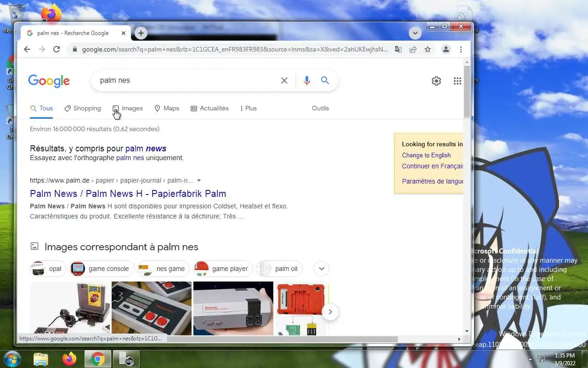Viewport: 588px width, 368px height.
Task: Click 'Change to English' link
Action: [426, 155]
